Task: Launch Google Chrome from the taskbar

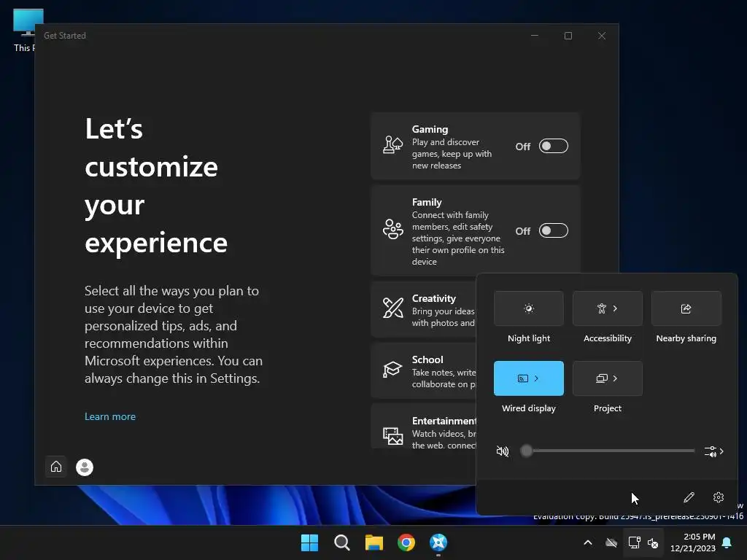Action: 406,542
